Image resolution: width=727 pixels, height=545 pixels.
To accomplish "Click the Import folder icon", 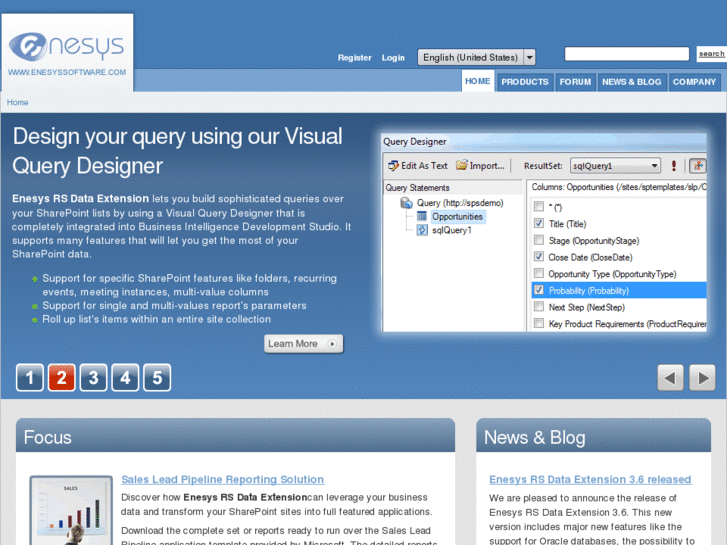I will tap(462, 165).
